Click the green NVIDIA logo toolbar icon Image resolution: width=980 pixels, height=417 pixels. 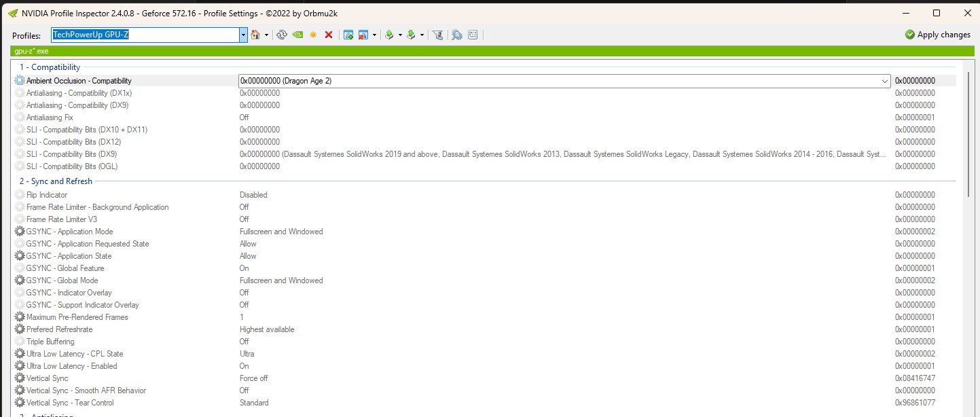point(297,35)
